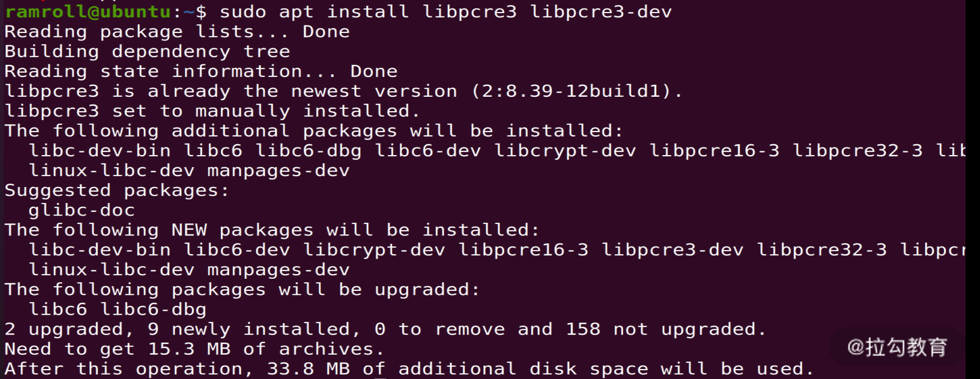Click the 'packages will be upgraded' heading

pos(242,289)
